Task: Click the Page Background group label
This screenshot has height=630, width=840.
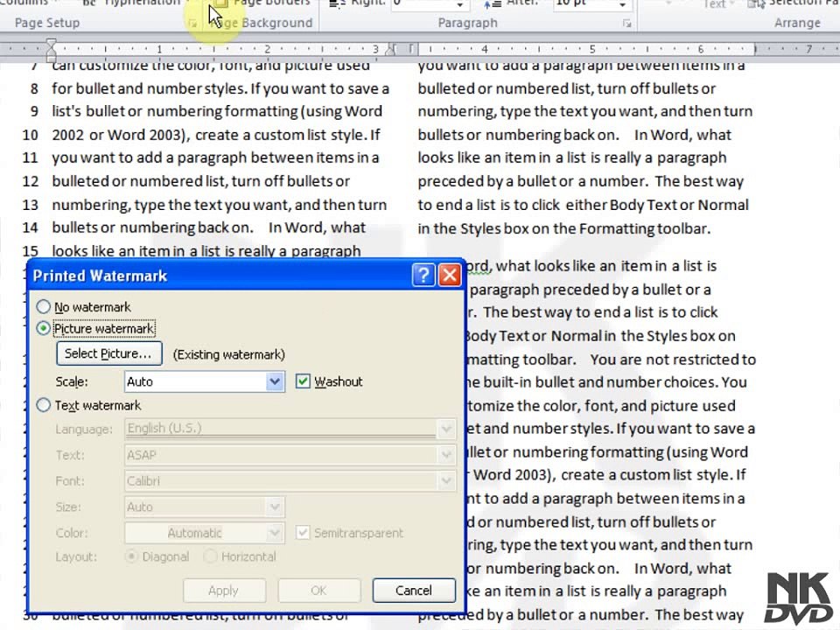Action: 262,23
